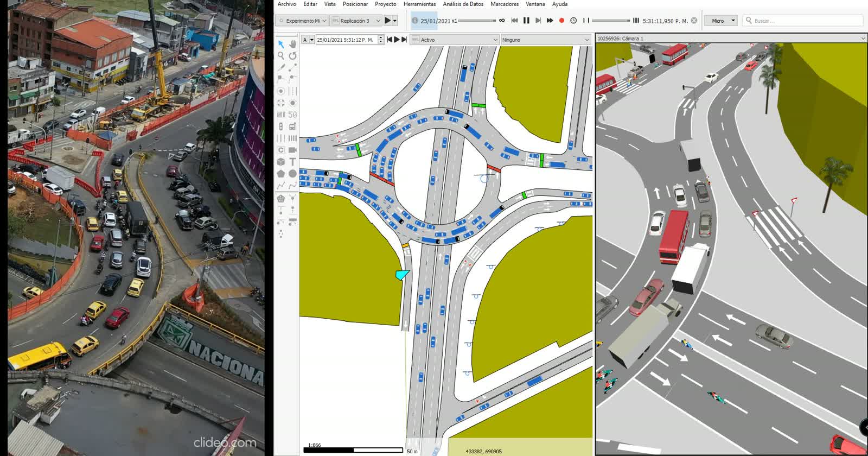Open the Análisis de Datos menu
This screenshot has width=868, height=456.
(x=463, y=4)
